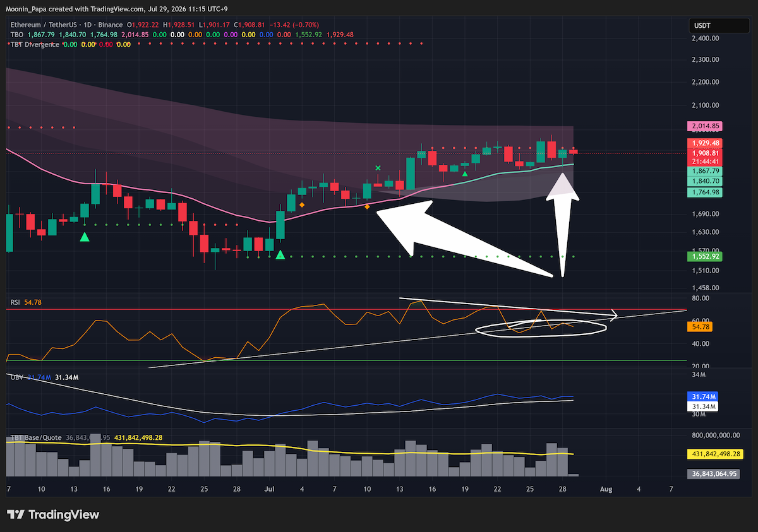
Task: Select the white ellipse drawn on RSI
Action: tap(539, 327)
